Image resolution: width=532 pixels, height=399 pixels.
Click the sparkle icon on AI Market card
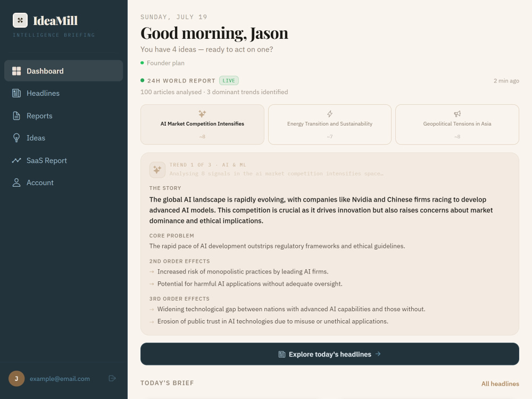point(202,114)
